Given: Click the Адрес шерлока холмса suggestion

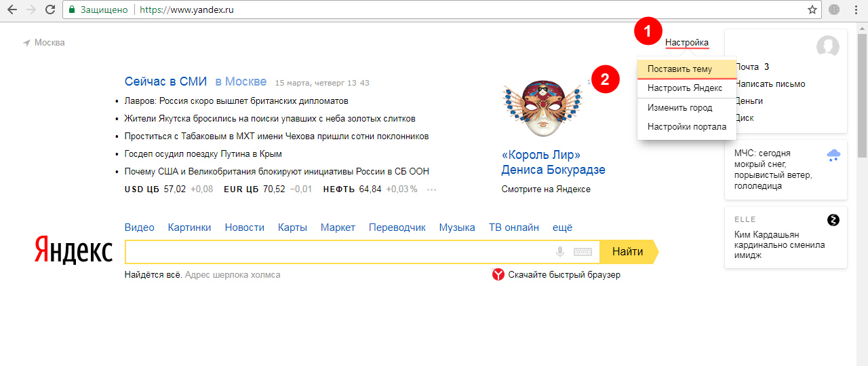Looking at the screenshot, I should [x=233, y=275].
